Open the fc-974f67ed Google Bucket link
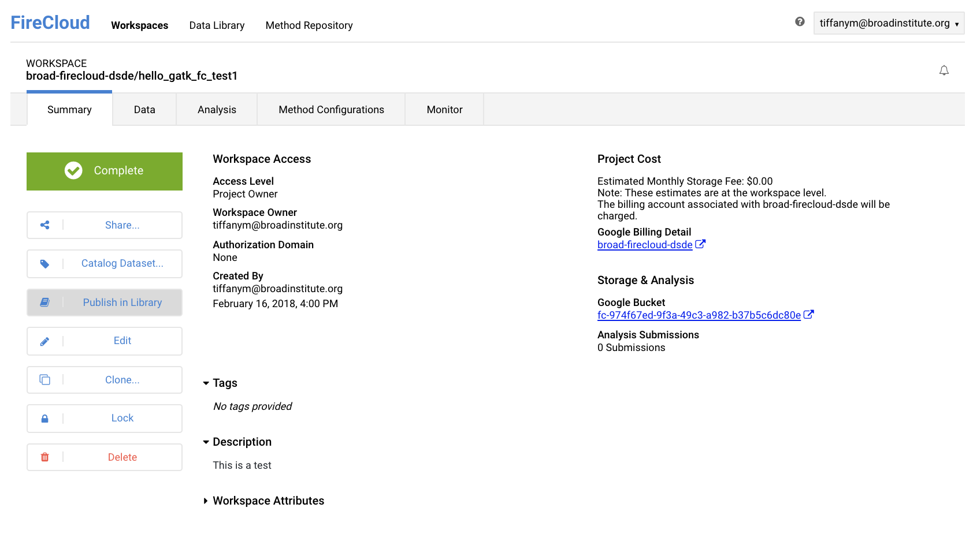Screen dimensions: 973x560 click(x=699, y=315)
